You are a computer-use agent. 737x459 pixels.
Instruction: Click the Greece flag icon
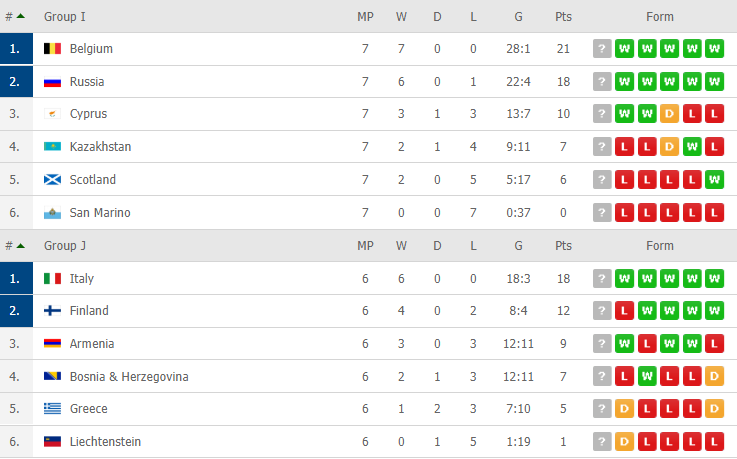(52, 409)
